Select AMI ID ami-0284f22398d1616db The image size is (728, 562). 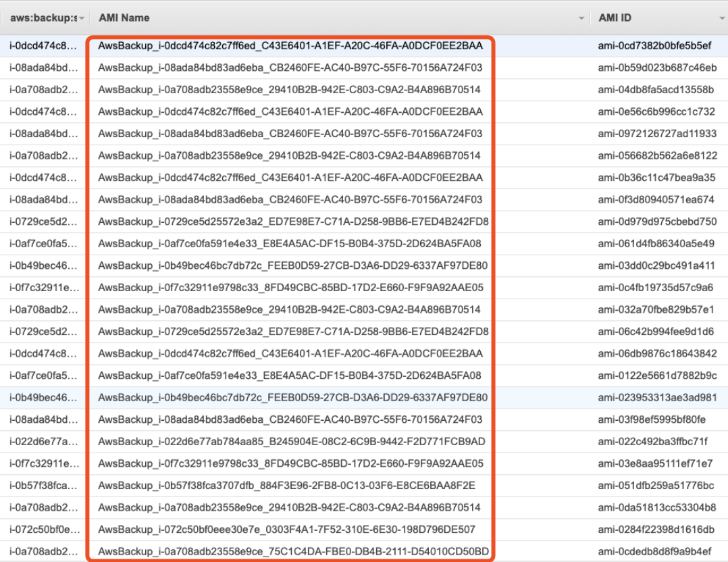[x=656, y=530]
